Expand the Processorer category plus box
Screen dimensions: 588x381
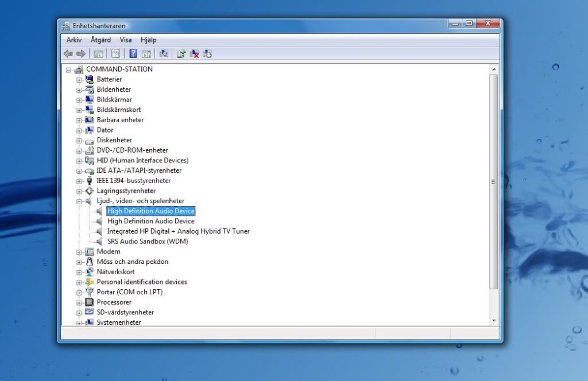coord(79,303)
